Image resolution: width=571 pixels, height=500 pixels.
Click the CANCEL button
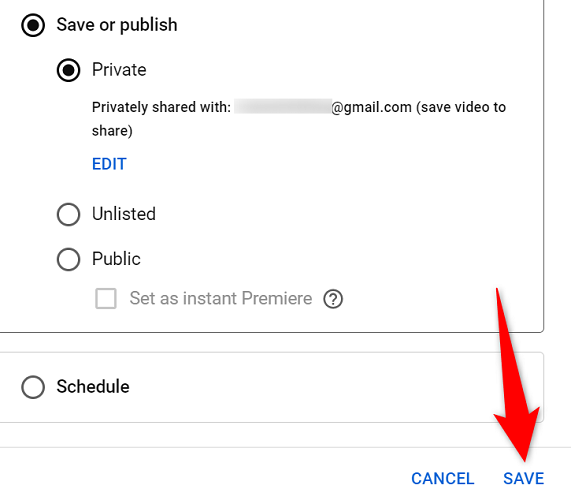tap(442, 479)
